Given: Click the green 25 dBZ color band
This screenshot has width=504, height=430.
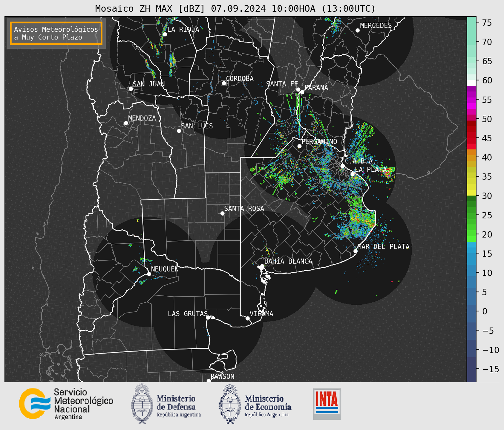Looking at the screenshot, I should coord(471,215).
